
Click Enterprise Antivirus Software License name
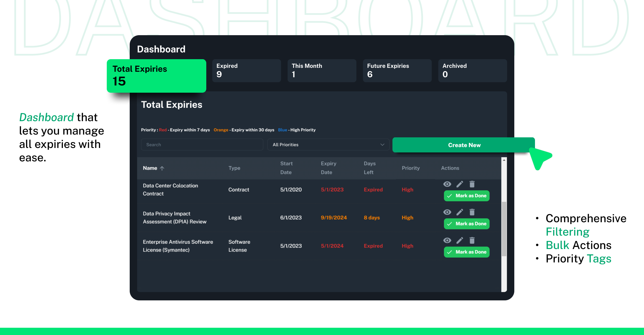[178, 246]
